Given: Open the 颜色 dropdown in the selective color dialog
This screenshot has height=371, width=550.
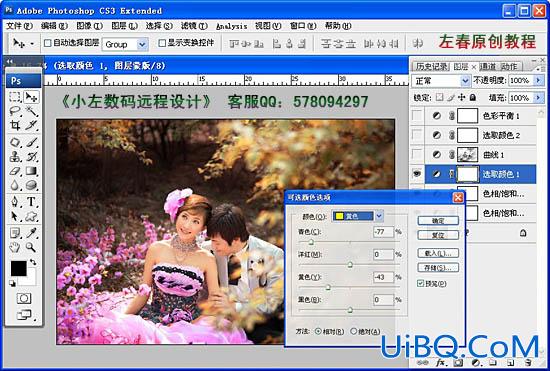Looking at the screenshot, I should click(379, 216).
